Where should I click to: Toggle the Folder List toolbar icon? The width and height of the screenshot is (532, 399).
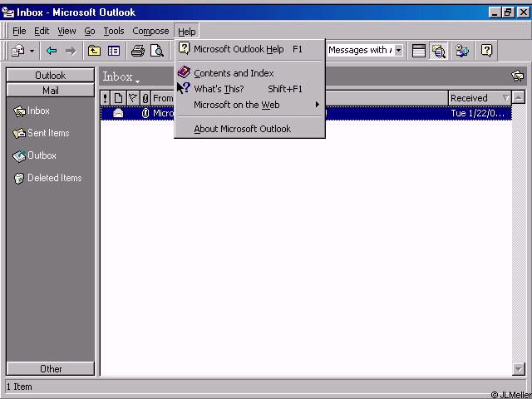(x=114, y=51)
